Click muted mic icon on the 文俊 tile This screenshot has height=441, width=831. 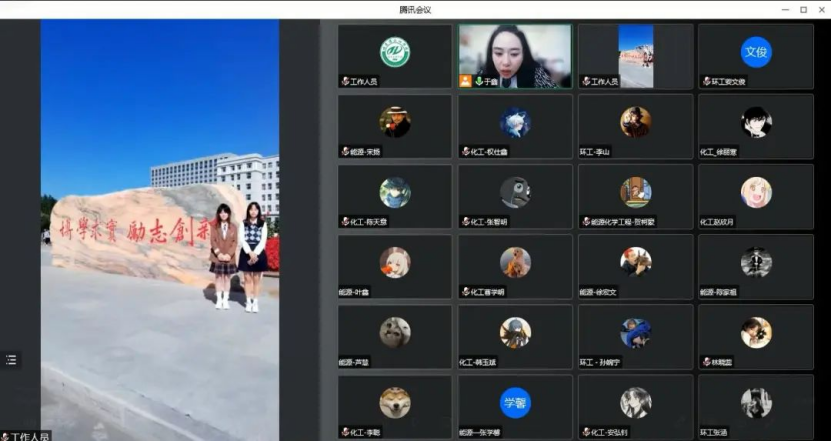(706, 81)
